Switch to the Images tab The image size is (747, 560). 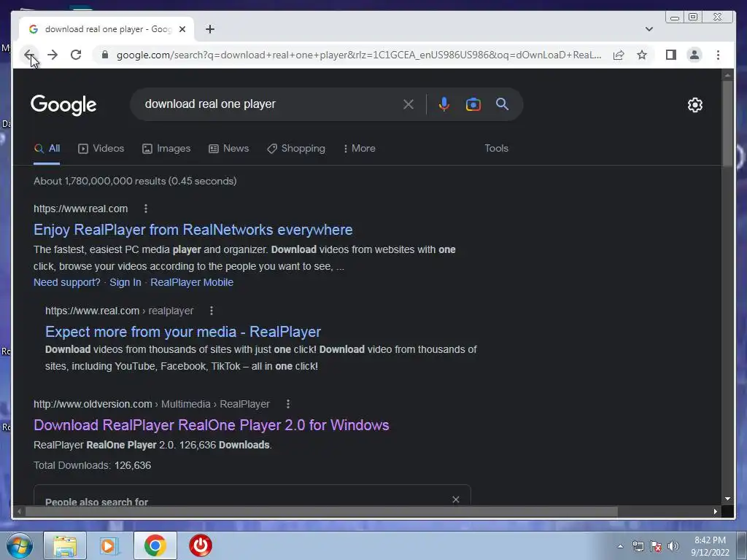tap(166, 149)
